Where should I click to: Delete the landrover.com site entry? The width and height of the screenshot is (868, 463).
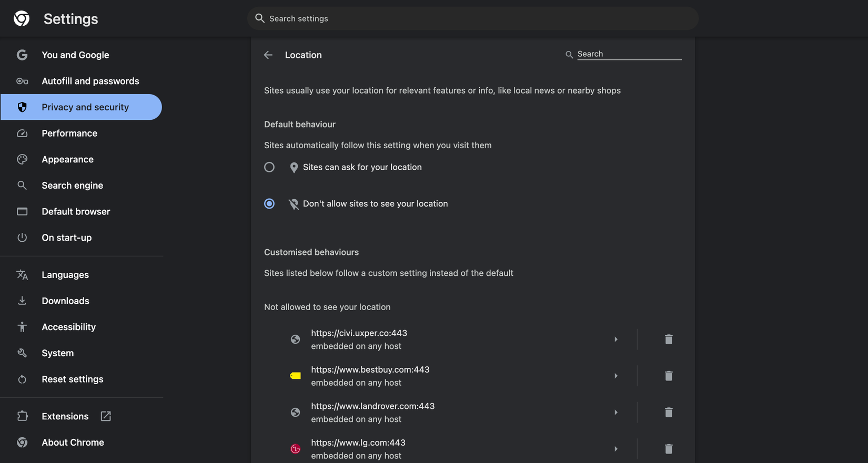[x=669, y=413]
